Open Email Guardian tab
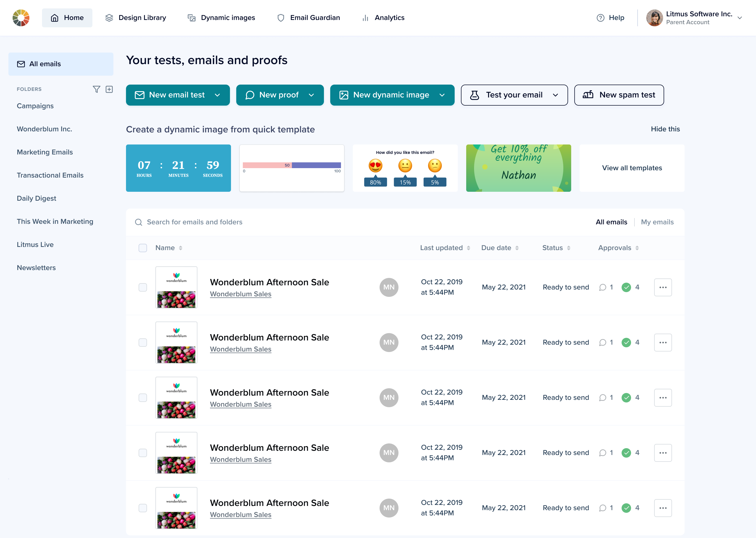Image resolution: width=756 pixels, height=538 pixels. click(308, 18)
